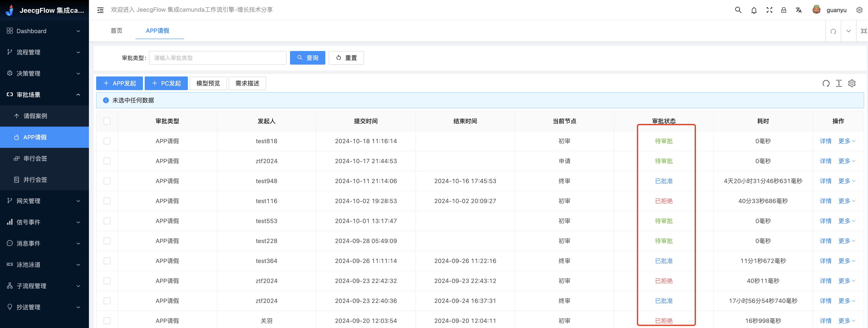Expand the 流程管理 submenu
868x328 pixels.
pyautogui.click(x=78, y=52)
